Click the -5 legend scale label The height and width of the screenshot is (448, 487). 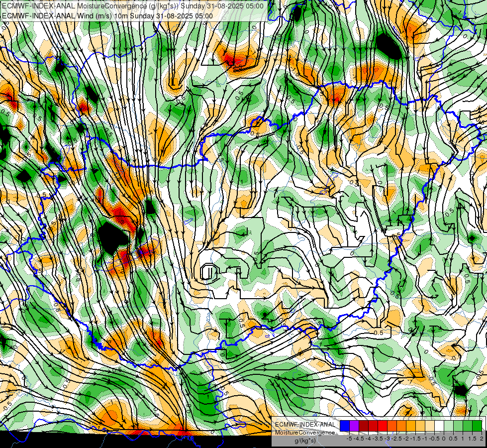pos(349,439)
